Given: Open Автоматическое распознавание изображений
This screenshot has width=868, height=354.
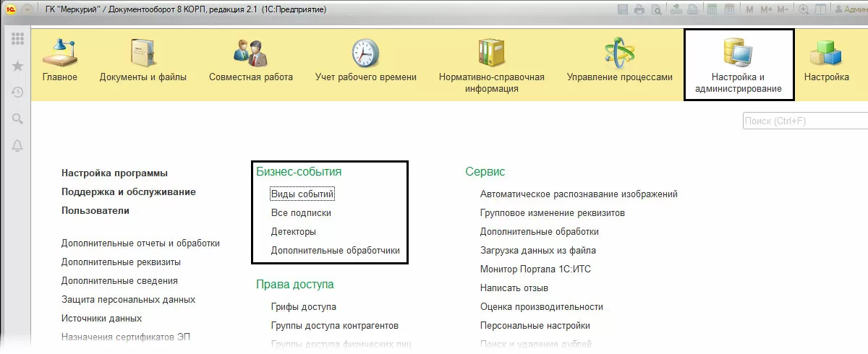Looking at the screenshot, I should click(579, 194).
